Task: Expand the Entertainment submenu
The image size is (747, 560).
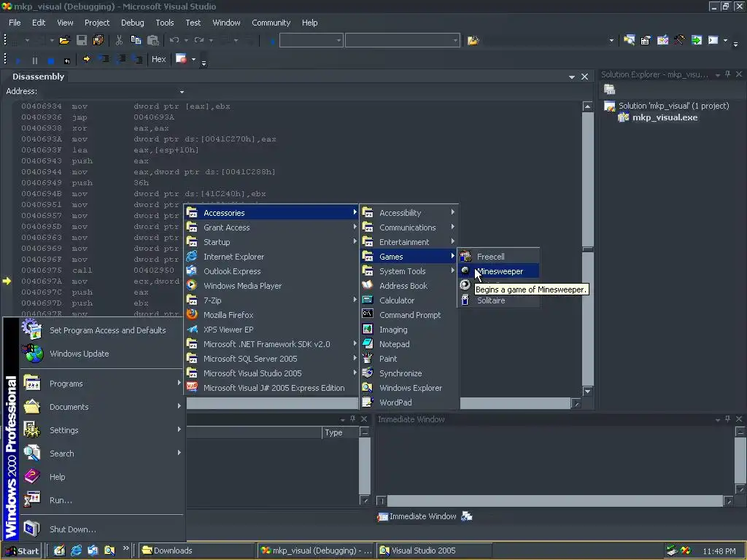Action: [409, 242]
